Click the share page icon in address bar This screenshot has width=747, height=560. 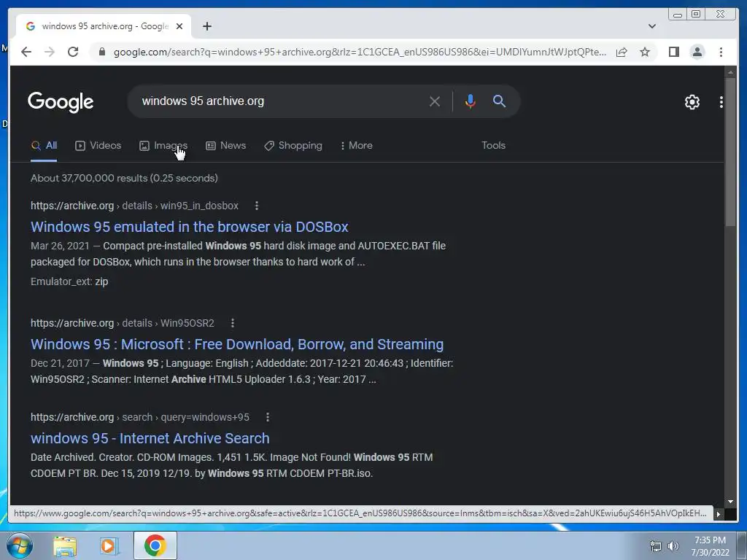(x=622, y=52)
